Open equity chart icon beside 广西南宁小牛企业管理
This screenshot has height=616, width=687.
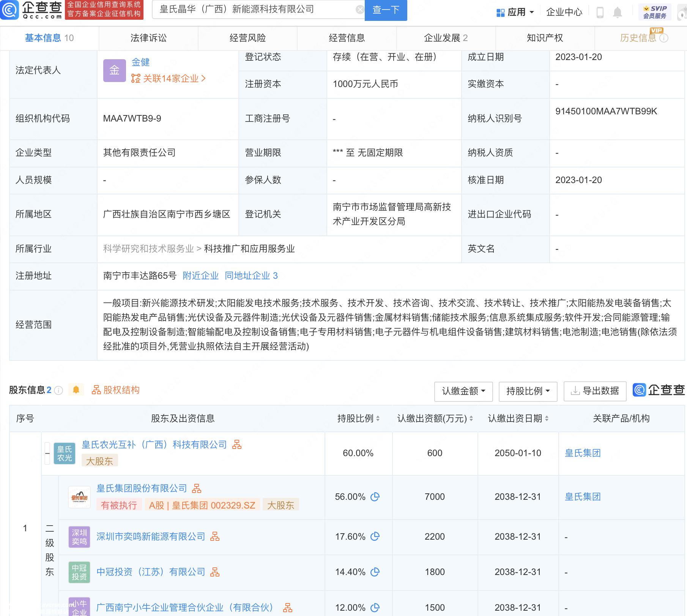coord(288,608)
